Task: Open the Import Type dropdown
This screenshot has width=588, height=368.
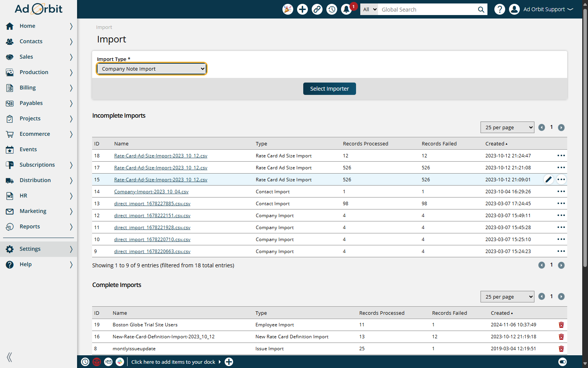Action: pos(151,69)
